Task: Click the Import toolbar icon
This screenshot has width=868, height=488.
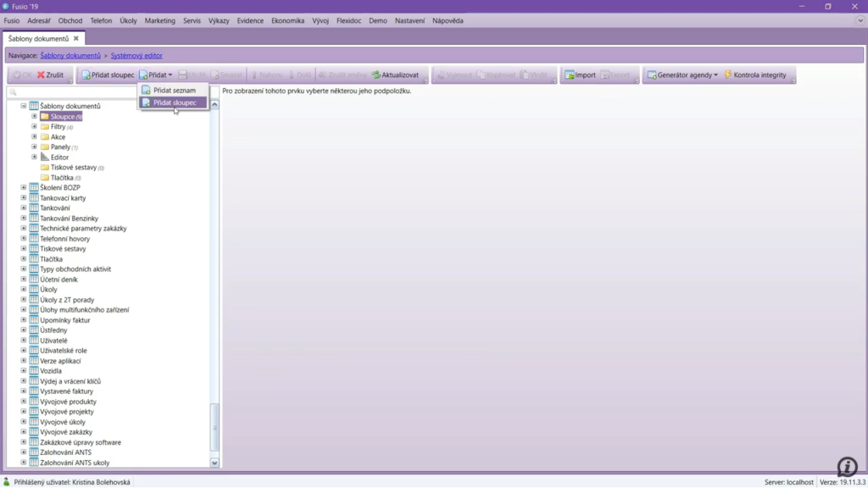Action: pos(570,75)
